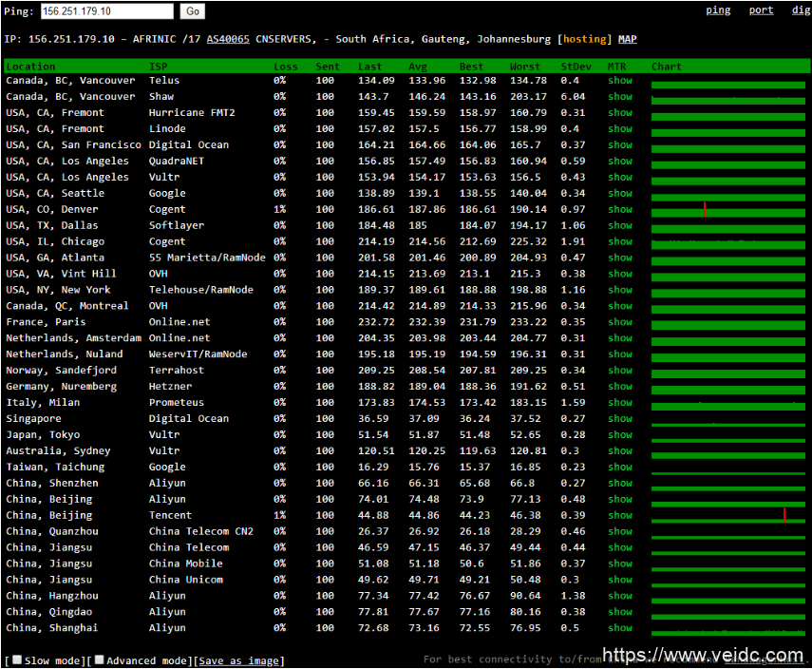Show MTR for Vancouver Telus row
Screen dimensions: 812x669
point(620,81)
